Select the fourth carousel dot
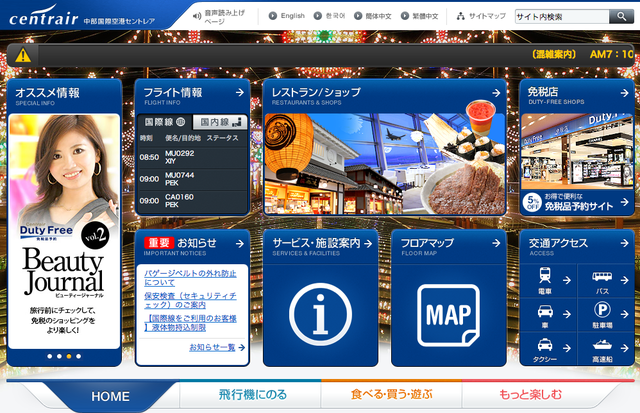 click(79, 356)
